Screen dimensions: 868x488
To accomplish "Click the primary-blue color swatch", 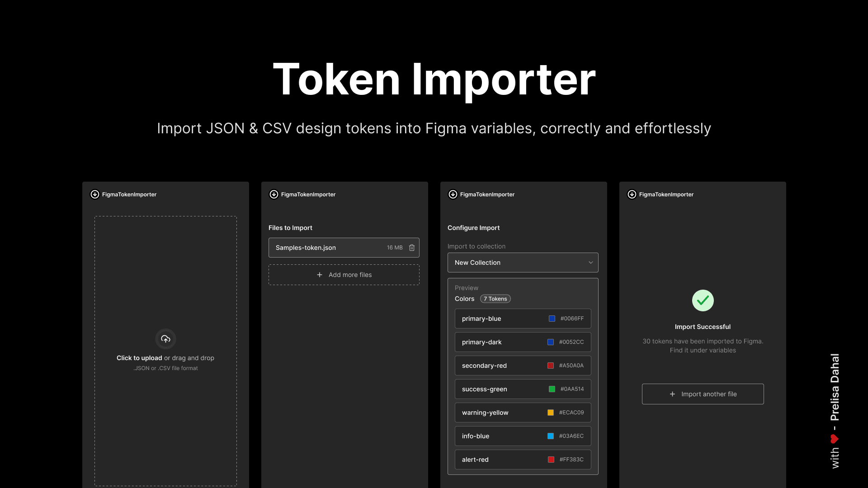I will 552,319.
